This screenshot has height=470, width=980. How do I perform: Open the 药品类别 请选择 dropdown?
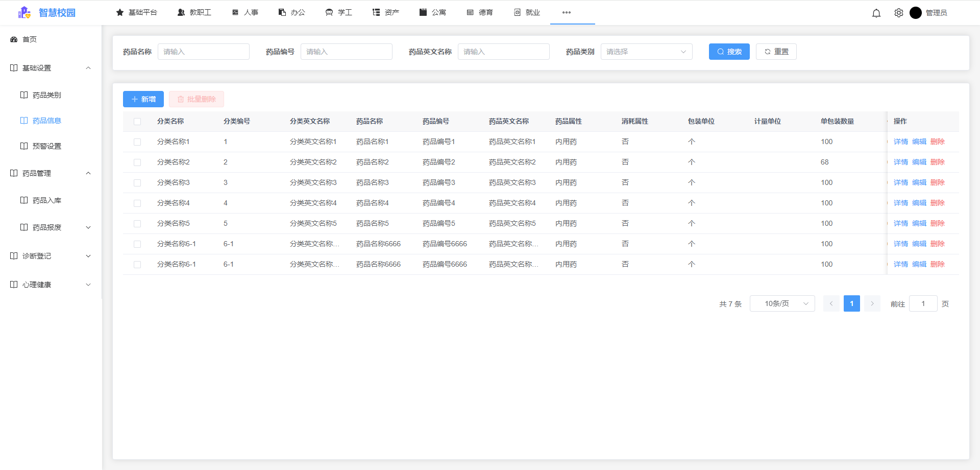point(646,52)
